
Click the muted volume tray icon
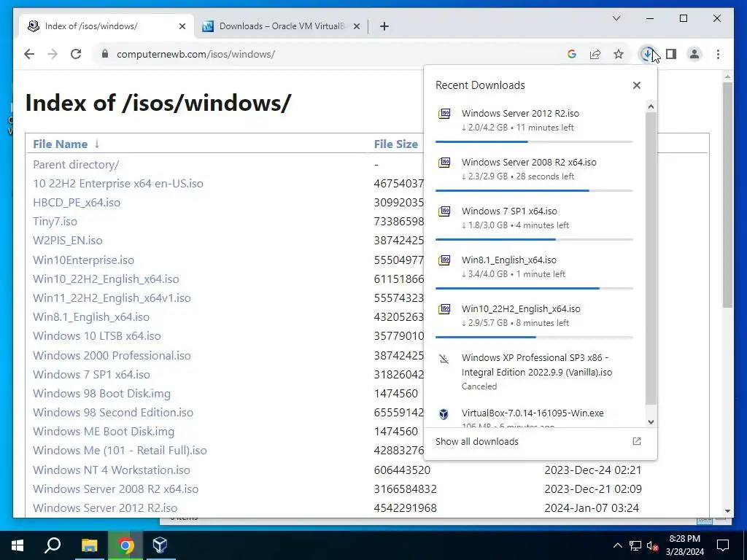point(653,545)
